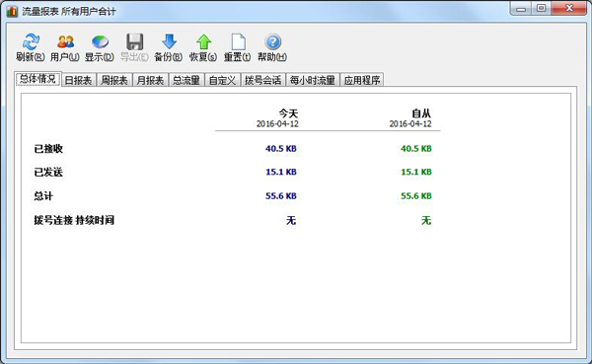Switch to the 月报表 monthly report tab
This screenshot has width=592, height=364.
click(150, 80)
